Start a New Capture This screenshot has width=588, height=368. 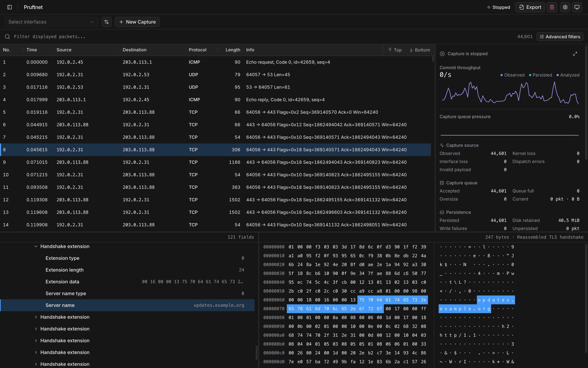[137, 22]
